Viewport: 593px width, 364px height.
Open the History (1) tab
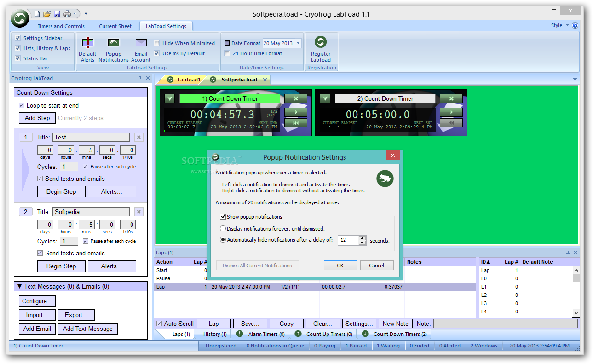coord(215,334)
